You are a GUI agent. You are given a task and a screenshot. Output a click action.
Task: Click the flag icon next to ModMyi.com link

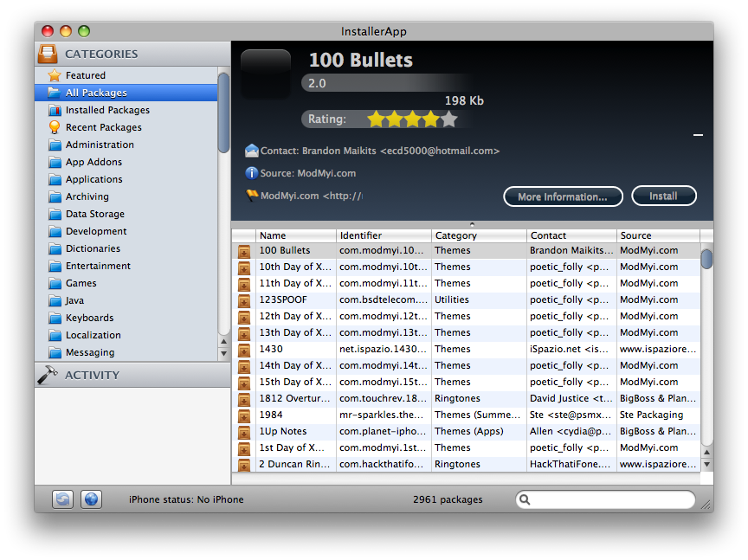coord(252,195)
